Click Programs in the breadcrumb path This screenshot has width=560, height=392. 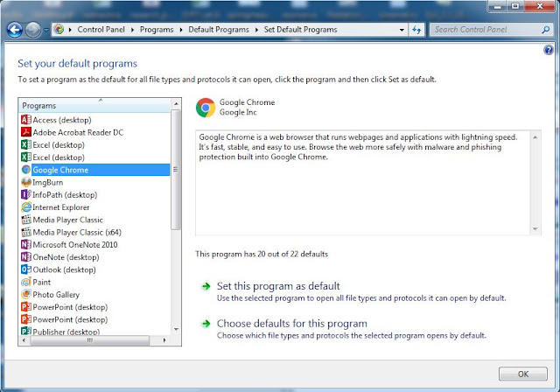(157, 30)
